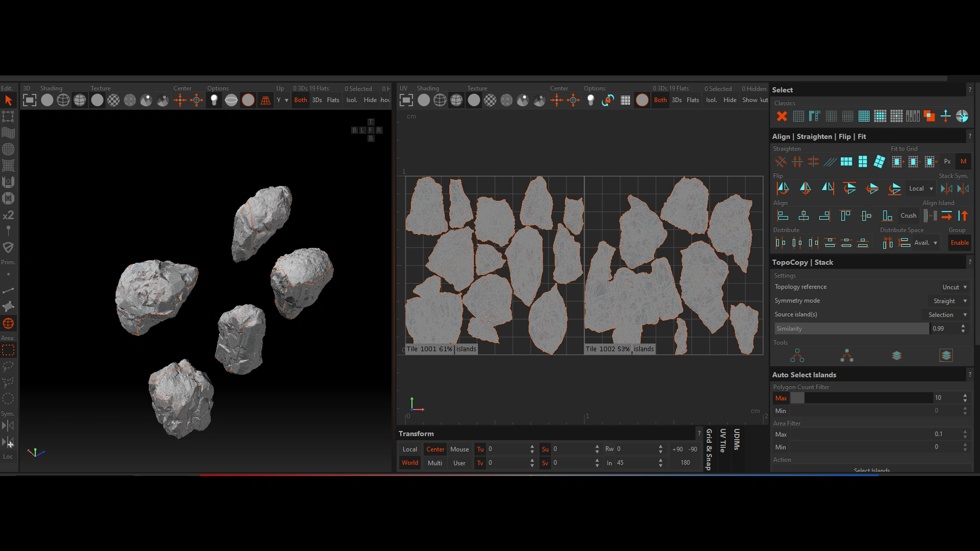Open the Symmetry mode Straight dropdown
The image size is (980, 551).
coord(949,301)
